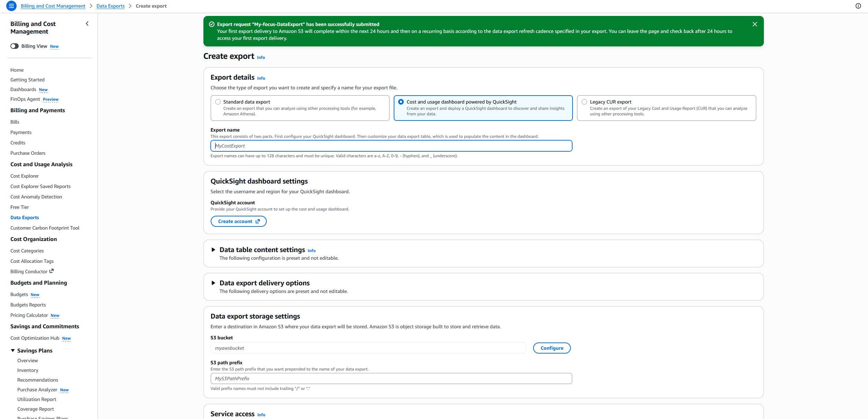Open Billing Conductor text link
The height and width of the screenshot is (419, 868).
tap(29, 271)
